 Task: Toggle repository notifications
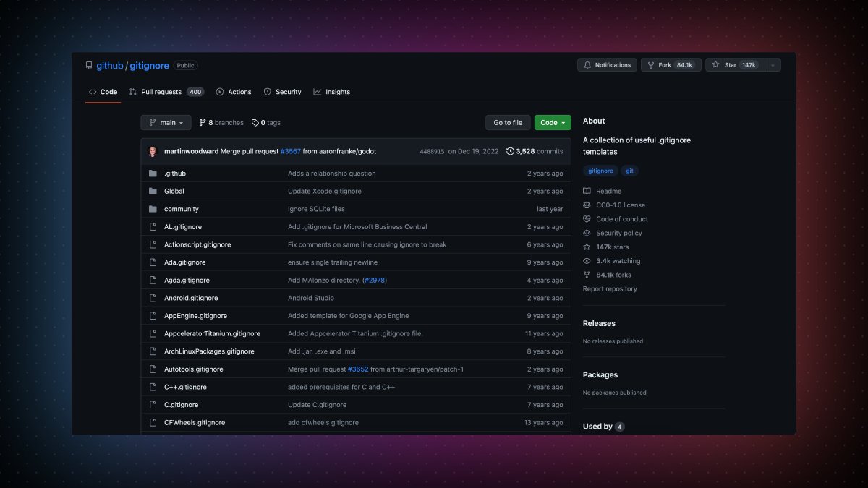(x=607, y=64)
